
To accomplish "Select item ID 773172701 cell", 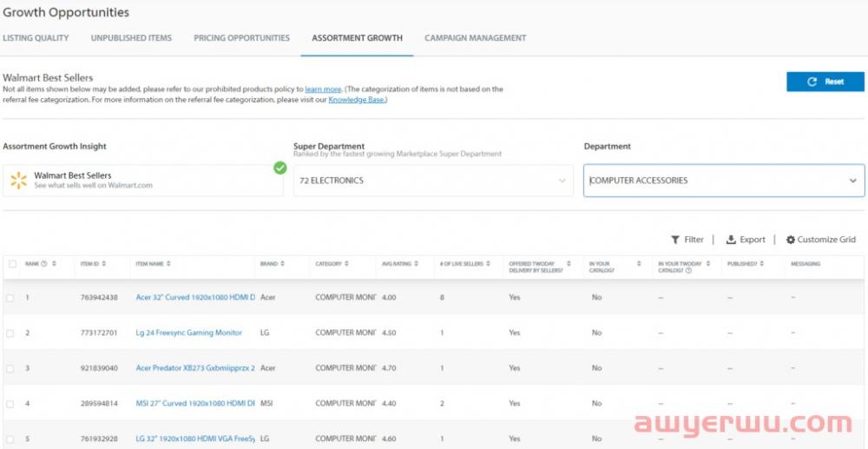I will [x=99, y=333].
